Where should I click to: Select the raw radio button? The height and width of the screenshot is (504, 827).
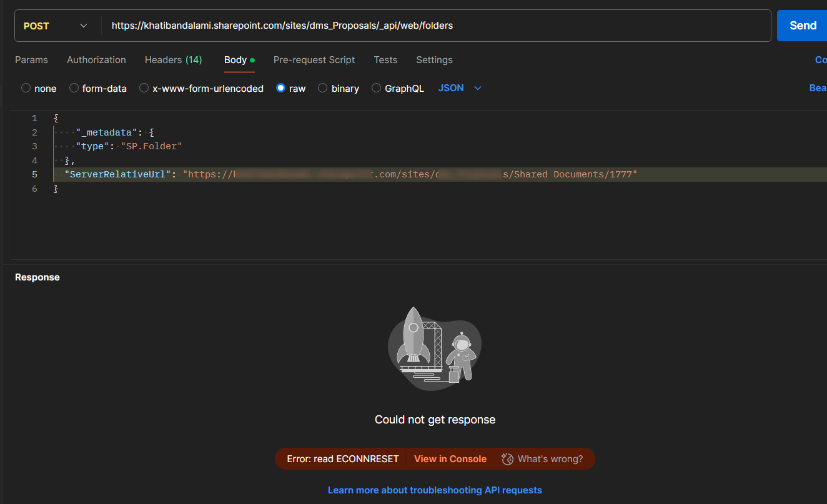point(280,88)
